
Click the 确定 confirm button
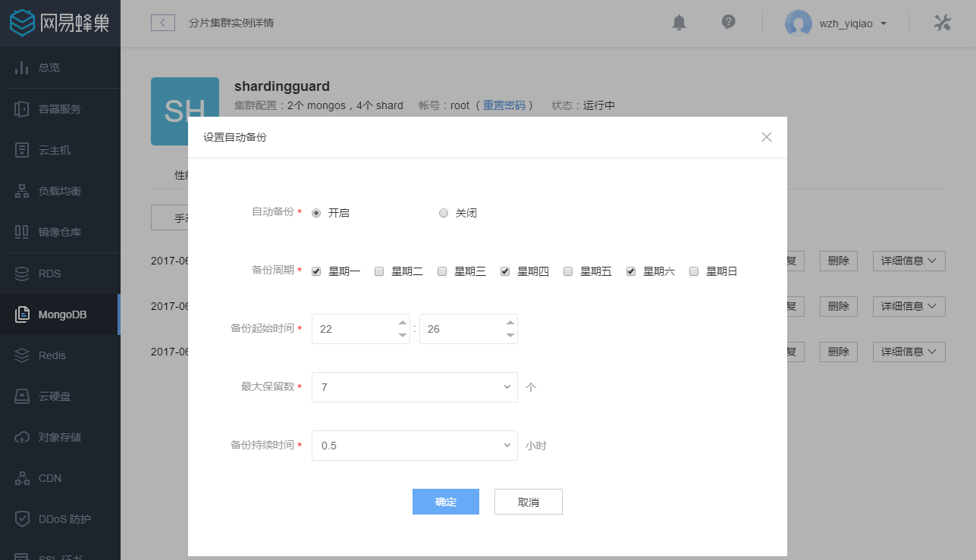pyautogui.click(x=446, y=502)
